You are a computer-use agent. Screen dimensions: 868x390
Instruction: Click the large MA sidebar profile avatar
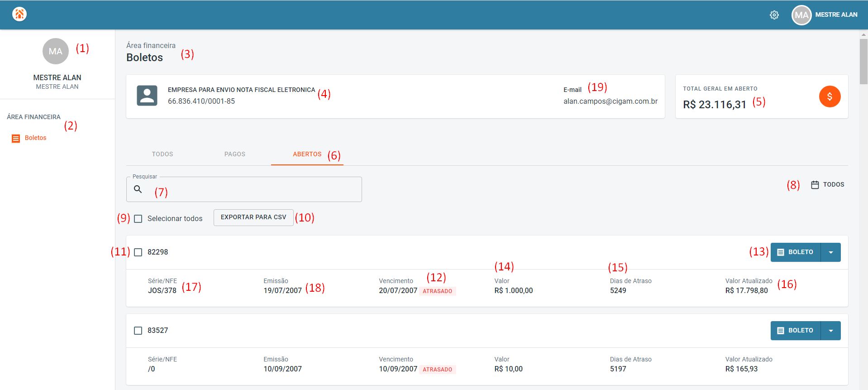[56, 51]
